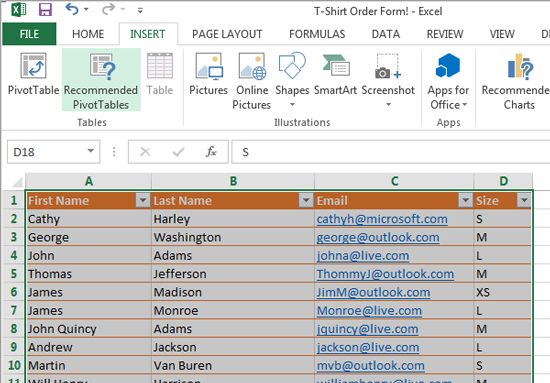Expand the Shapes dropdown arrow
Viewport: 550px width, 383px height.
[292, 105]
